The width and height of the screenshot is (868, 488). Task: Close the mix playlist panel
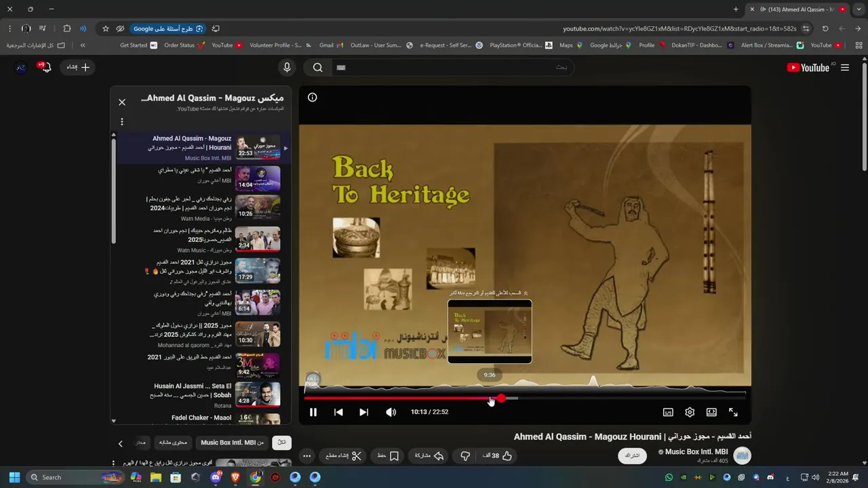click(x=122, y=102)
